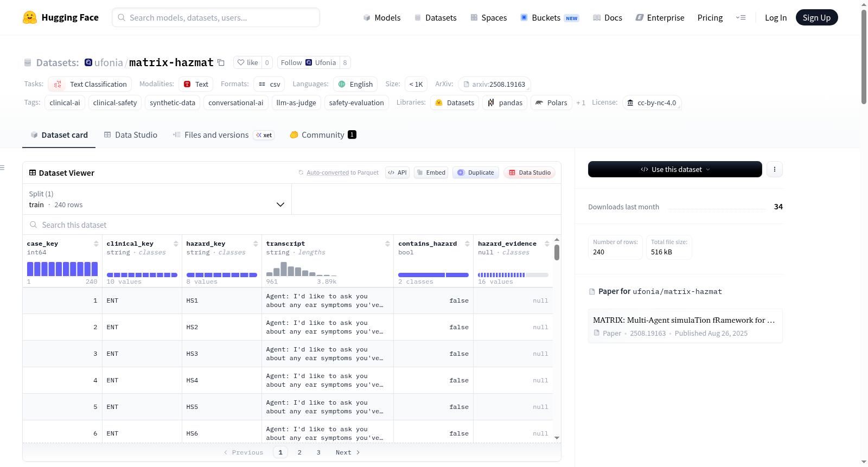
Task: Click the Polars library tag
Action: click(x=551, y=103)
